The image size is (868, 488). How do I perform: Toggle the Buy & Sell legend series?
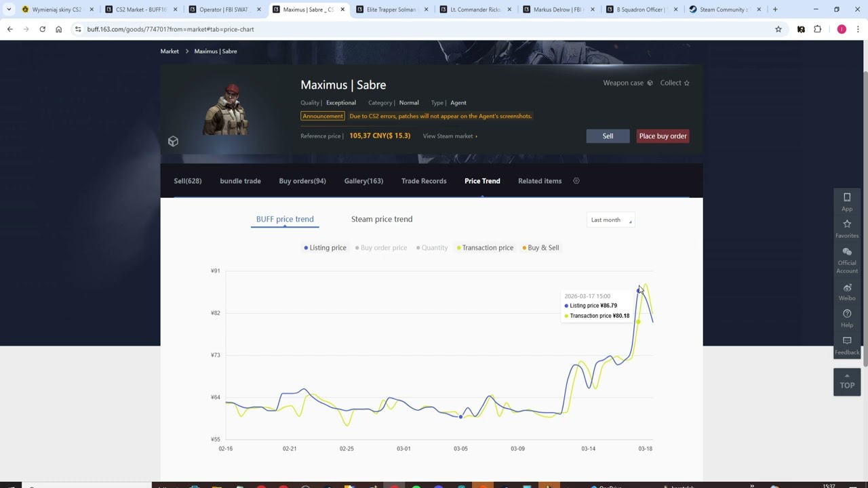540,247
